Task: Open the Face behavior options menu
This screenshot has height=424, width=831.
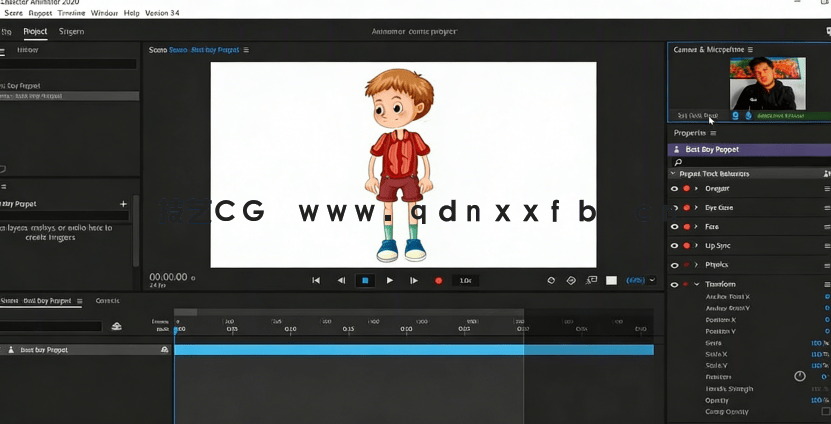Action: (827, 227)
